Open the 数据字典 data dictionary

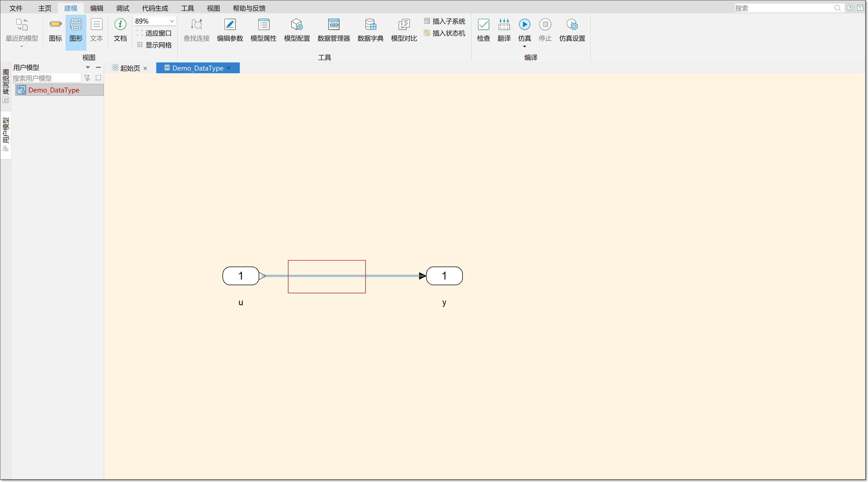(370, 30)
